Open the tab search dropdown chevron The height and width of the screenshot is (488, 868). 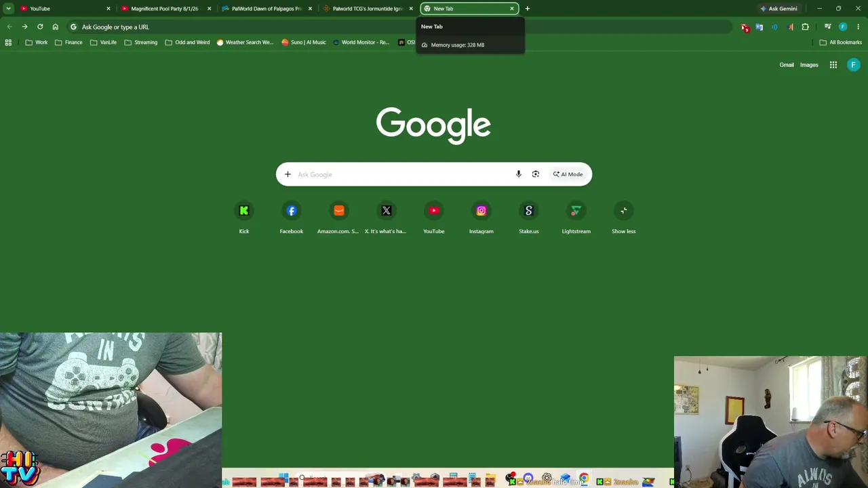coord(8,9)
